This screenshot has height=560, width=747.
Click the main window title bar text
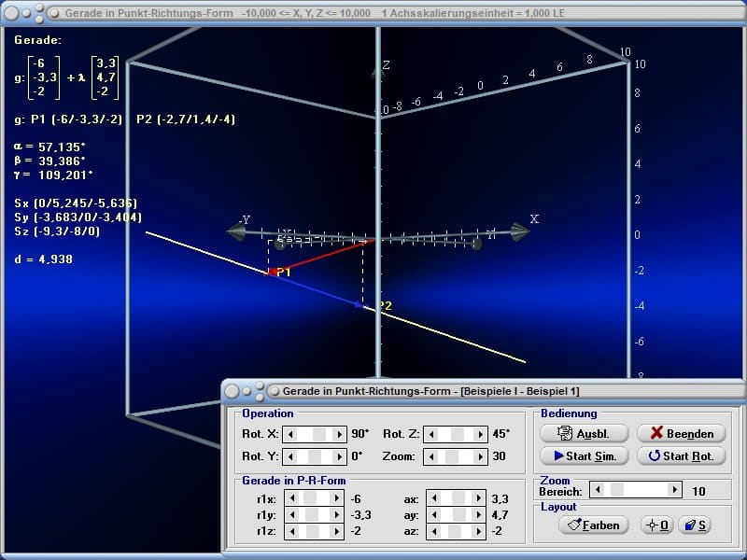[315, 13]
